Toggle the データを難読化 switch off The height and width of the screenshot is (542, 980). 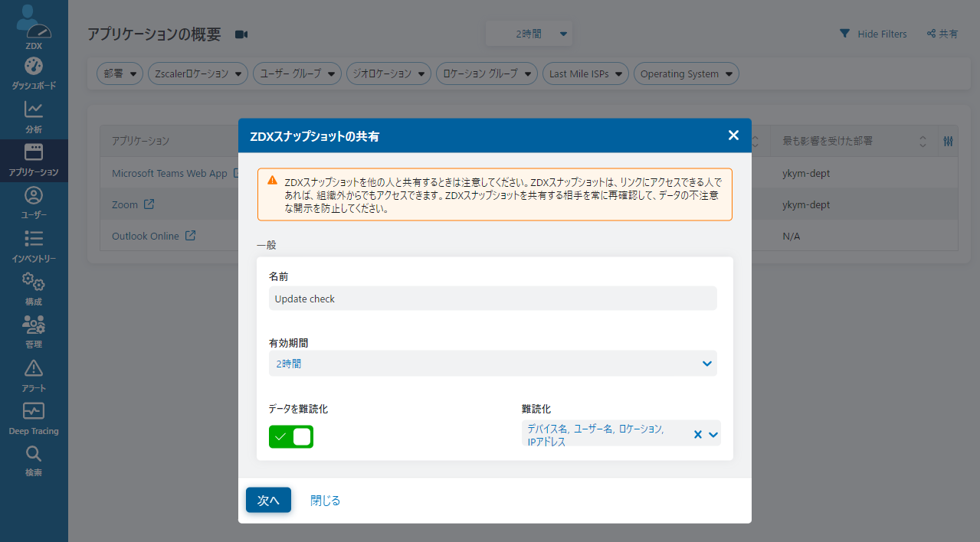[291, 436]
